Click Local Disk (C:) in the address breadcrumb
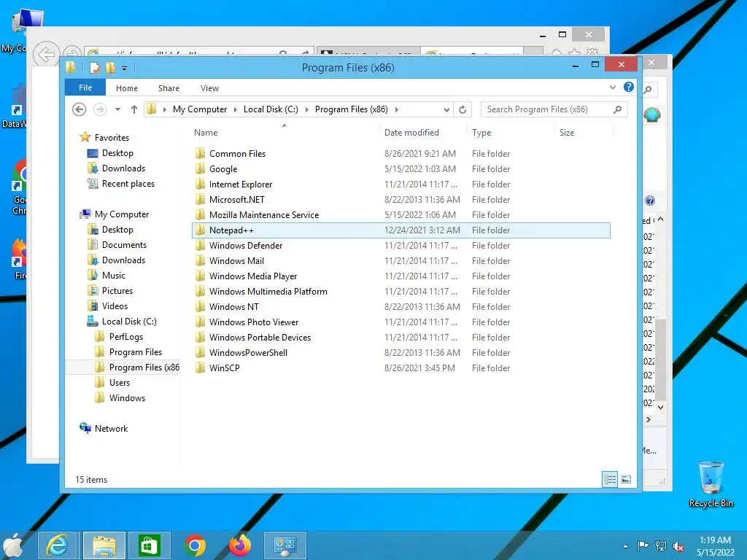 (271, 109)
